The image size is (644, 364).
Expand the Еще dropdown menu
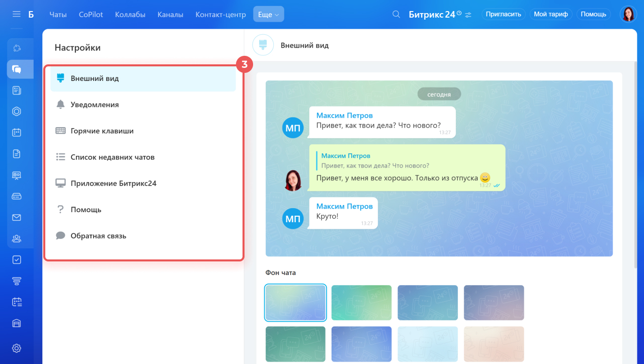268,15
